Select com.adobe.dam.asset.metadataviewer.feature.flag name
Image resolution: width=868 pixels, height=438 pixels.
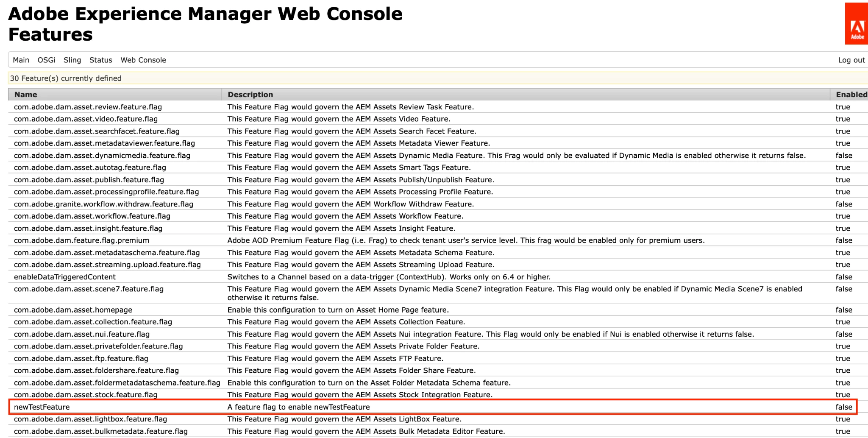point(104,143)
